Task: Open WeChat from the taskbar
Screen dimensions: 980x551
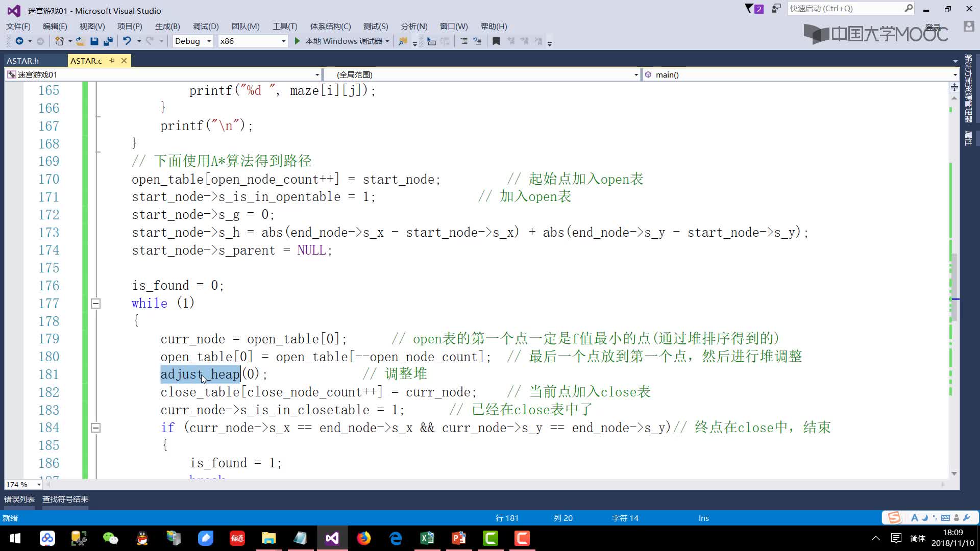Action: [x=110, y=538]
